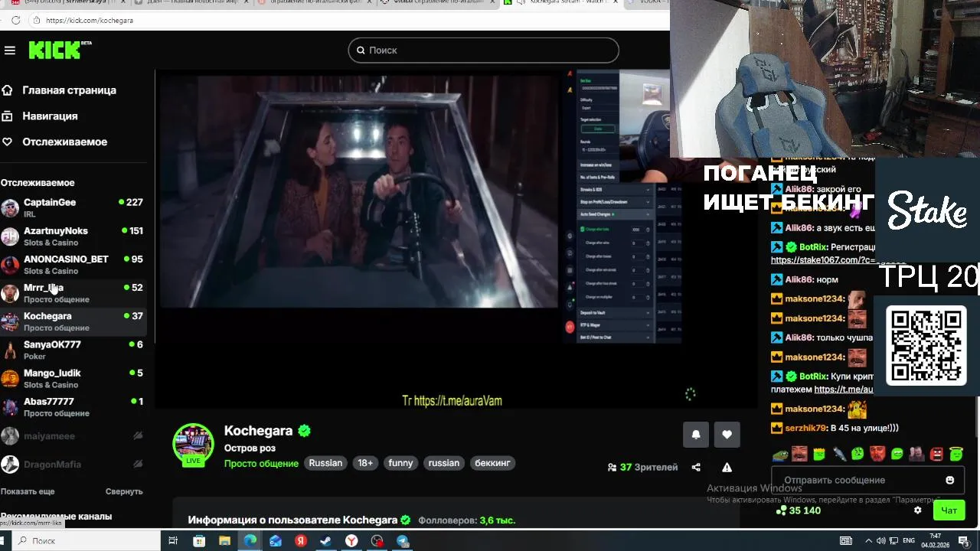Screen dimensions: 980x551
Task: Open Telegram from the taskbar
Action: click(x=403, y=540)
